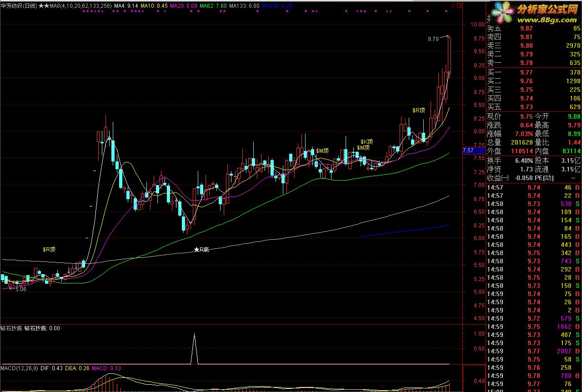This screenshot has width=582, height=392.
Task: Click the 现价 9.75 current price
Action: [x=527, y=116]
